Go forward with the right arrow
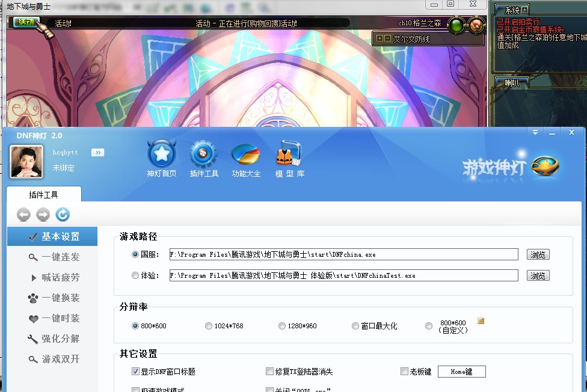Screen dimensions: 587x392 43,215
